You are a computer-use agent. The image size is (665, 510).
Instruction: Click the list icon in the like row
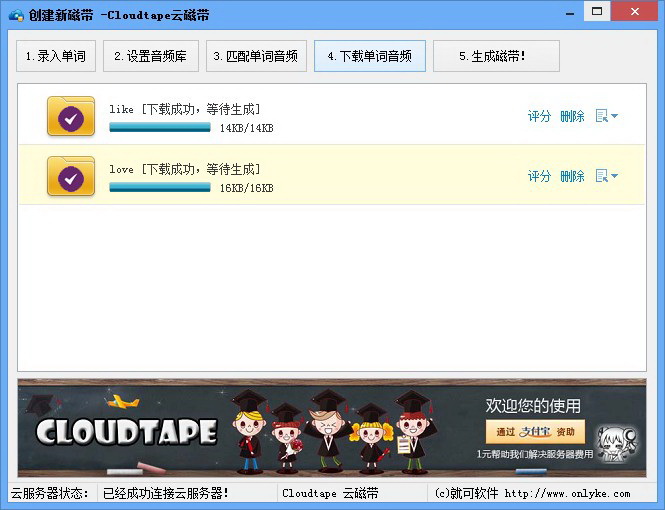(x=601, y=116)
